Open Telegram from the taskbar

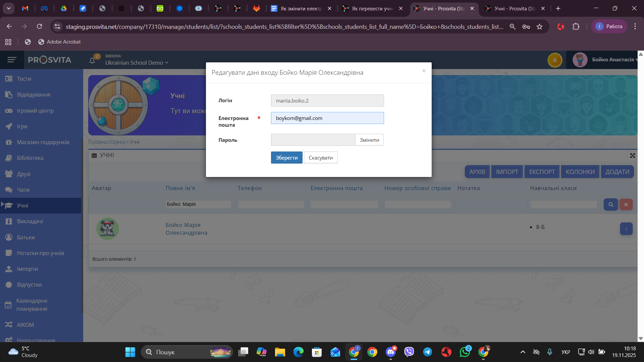click(x=427, y=352)
